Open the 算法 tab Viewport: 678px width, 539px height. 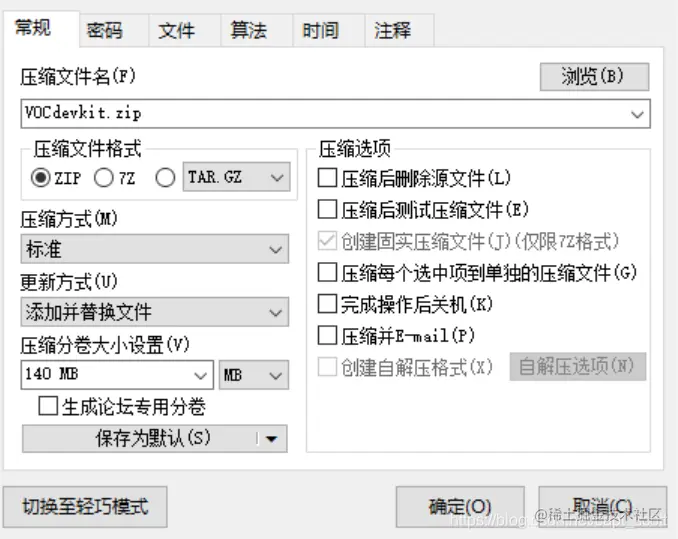pyautogui.click(x=257, y=30)
